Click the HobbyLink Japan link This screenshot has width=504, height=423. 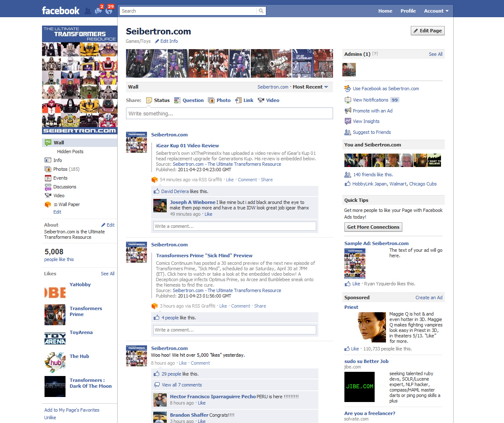[370, 184]
